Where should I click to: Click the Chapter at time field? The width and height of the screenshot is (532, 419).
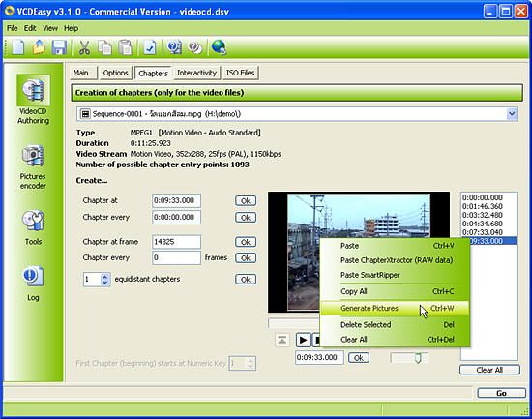(176, 200)
